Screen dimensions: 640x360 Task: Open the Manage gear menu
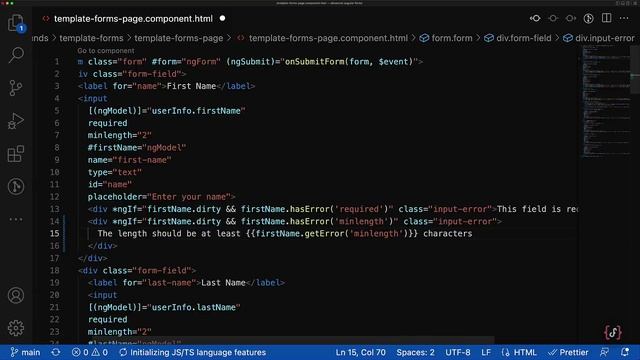click(x=16, y=328)
